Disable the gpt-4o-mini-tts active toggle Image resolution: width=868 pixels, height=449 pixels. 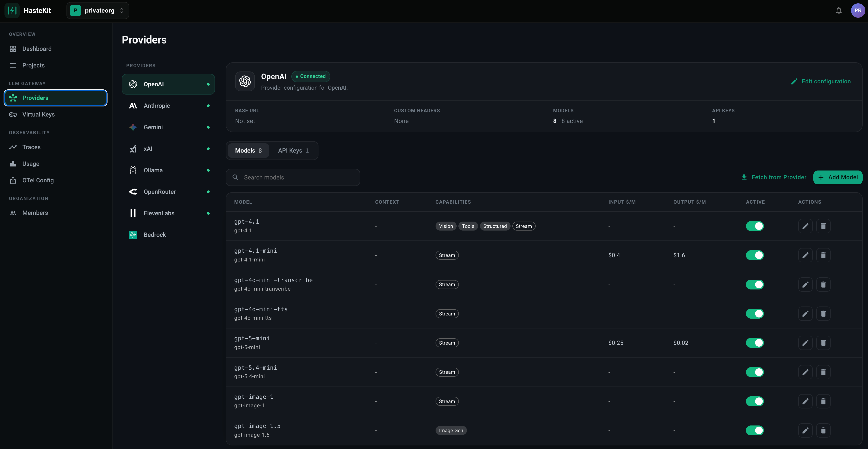click(x=755, y=314)
